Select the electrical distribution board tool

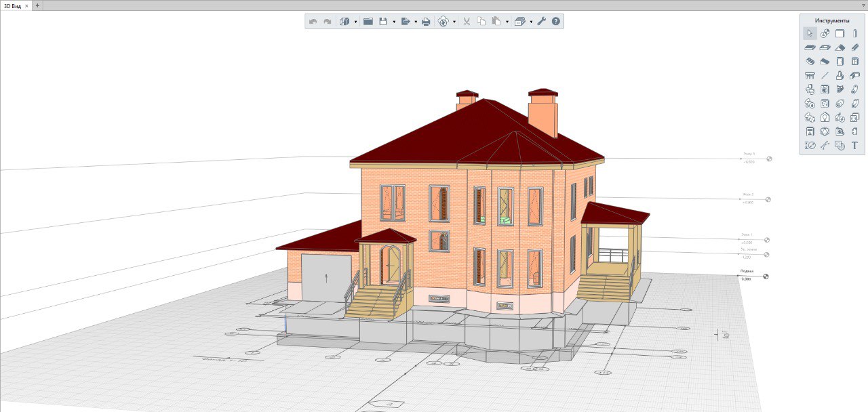(x=810, y=131)
